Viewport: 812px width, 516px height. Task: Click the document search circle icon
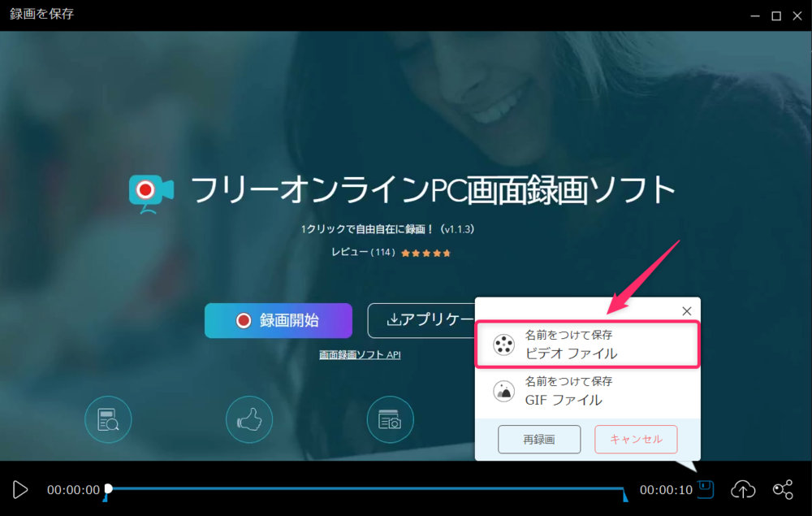[x=108, y=419]
